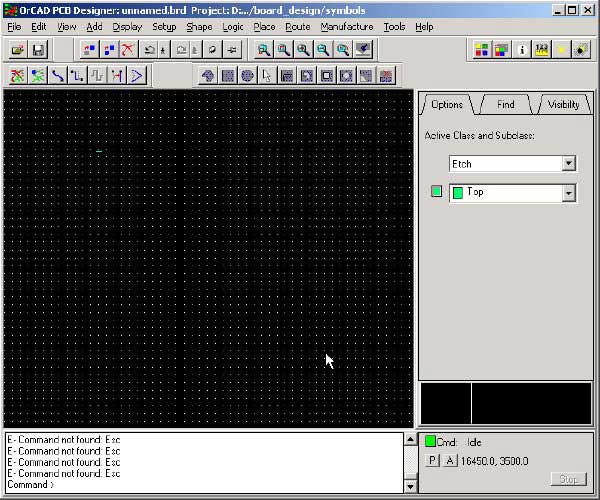Viewport: 600px width, 500px height.
Task: Click the Save floppy disk icon
Action: (x=38, y=49)
